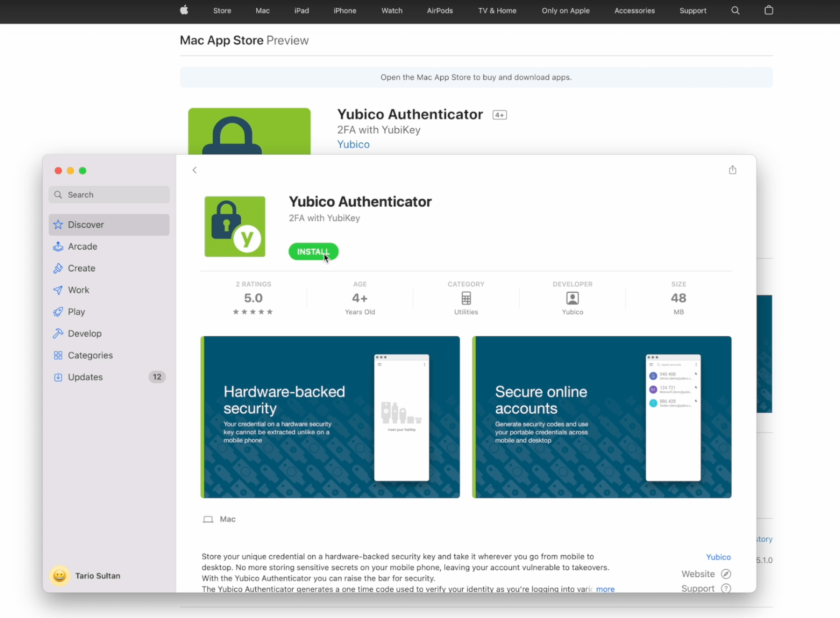
Task: Open the Store menu in Apple nav
Action: 222,11
